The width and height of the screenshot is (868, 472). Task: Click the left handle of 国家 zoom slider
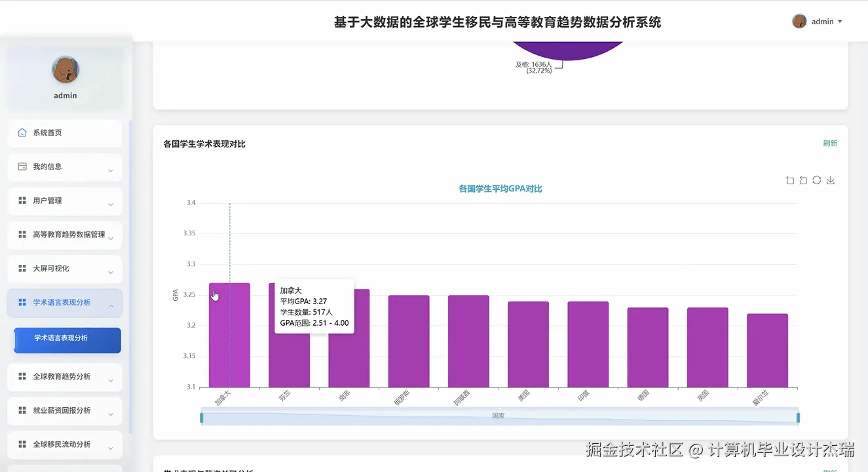pyautogui.click(x=202, y=418)
